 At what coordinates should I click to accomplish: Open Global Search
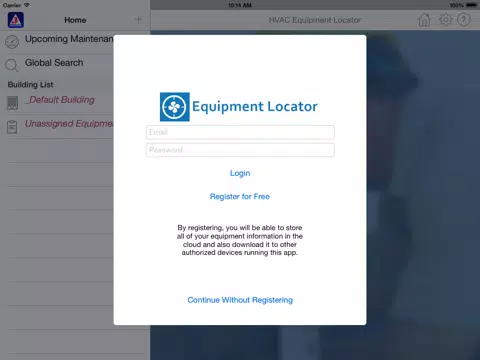[54, 63]
